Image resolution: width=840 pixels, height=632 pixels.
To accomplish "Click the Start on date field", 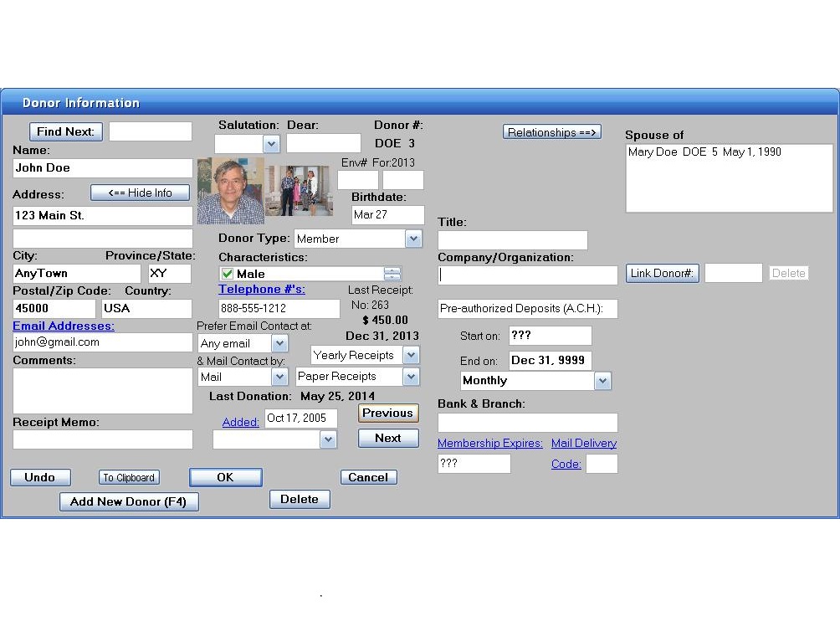I will (x=551, y=336).
